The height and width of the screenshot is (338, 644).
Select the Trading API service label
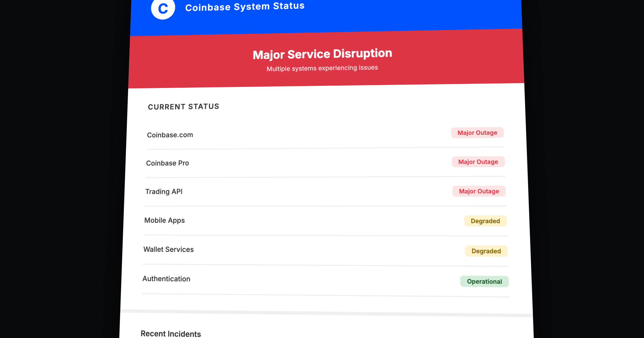pyautogui.click(x=164, y=192)
